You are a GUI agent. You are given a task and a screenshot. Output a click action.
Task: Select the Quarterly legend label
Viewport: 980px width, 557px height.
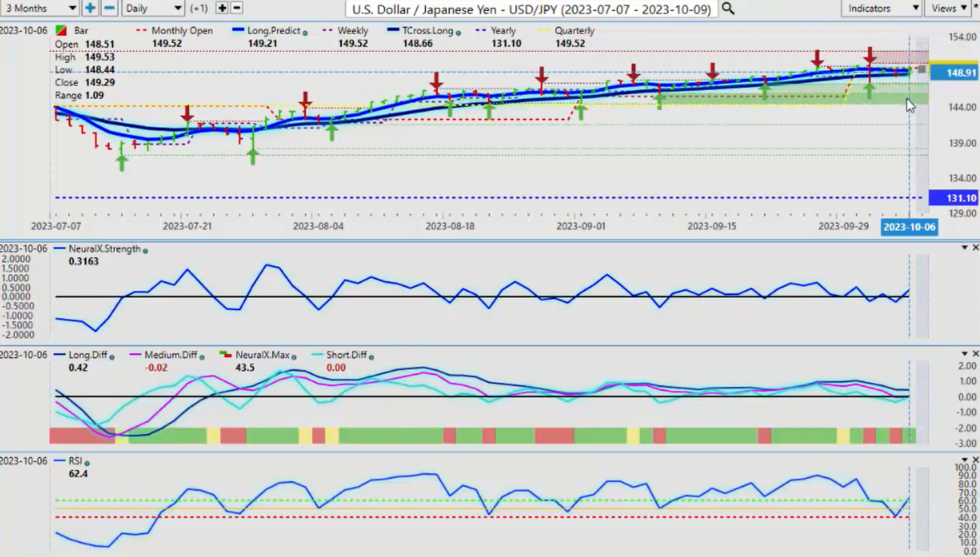pyautogui.click(x=575, y=31)
